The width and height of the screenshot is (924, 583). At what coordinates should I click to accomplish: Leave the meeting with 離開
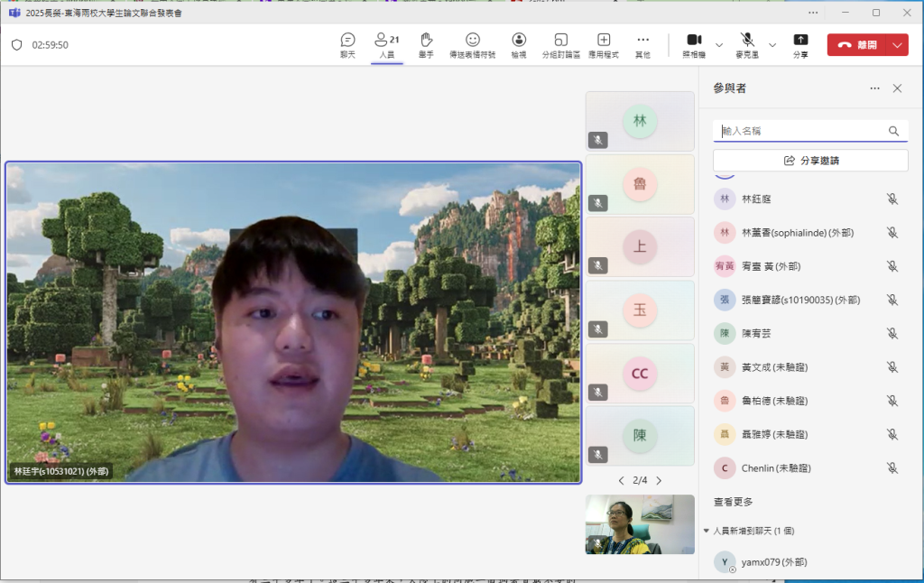(857, 45)
